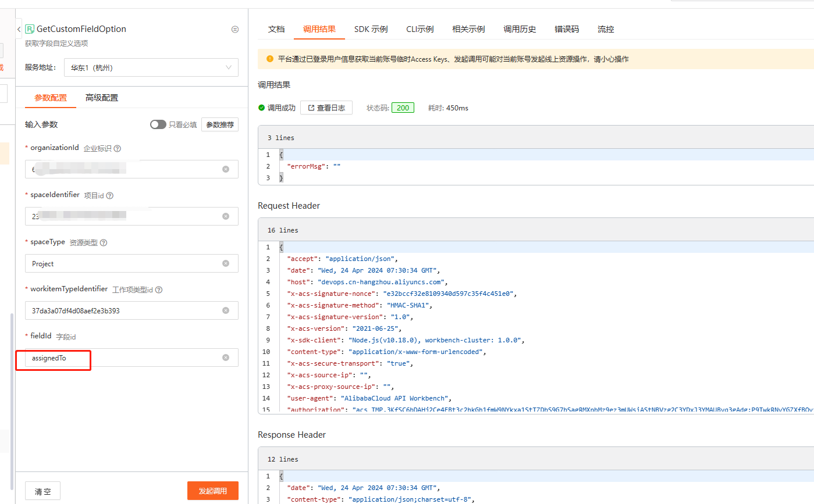Image resolution: width=814 pixels, height=504 pixels.
Task: Focus the workitemTypeIdentifier input field
Action: (131, 310)
